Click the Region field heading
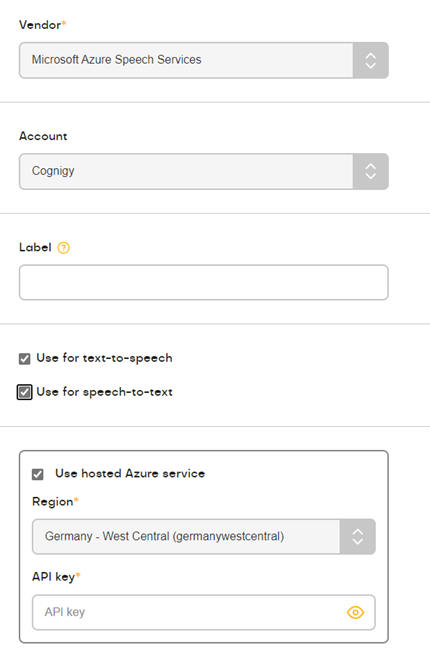The image size is (430, 650). 55,502
